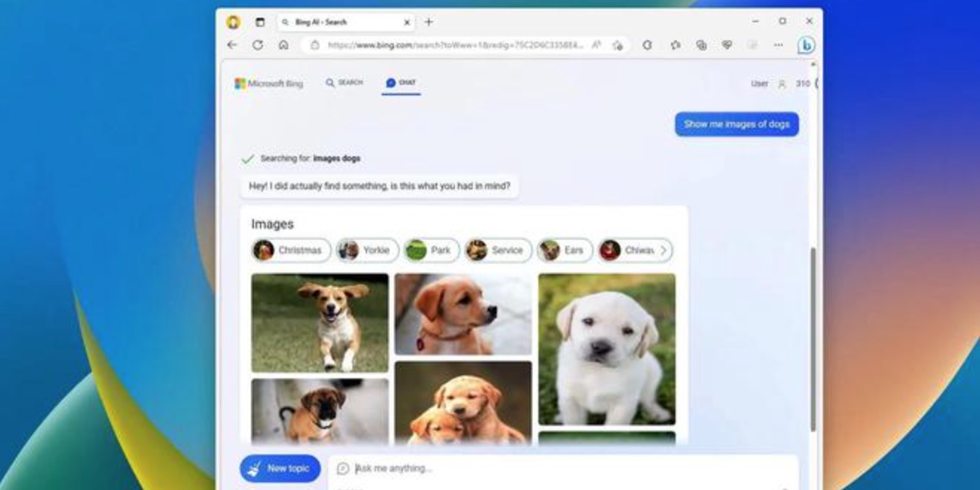Filter images by Chiwawa chip

pyautogui.click(x=627, y=250)
